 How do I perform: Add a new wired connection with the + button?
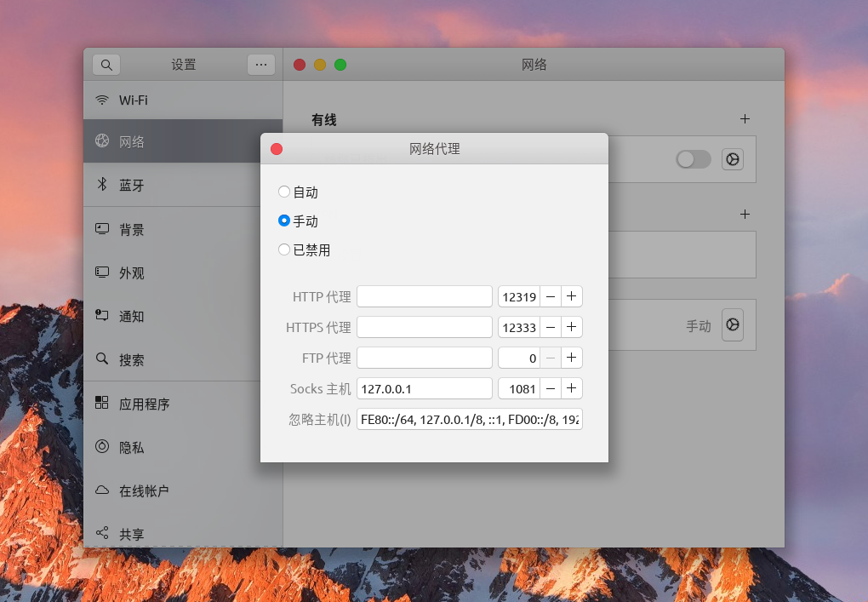[745, 119]
